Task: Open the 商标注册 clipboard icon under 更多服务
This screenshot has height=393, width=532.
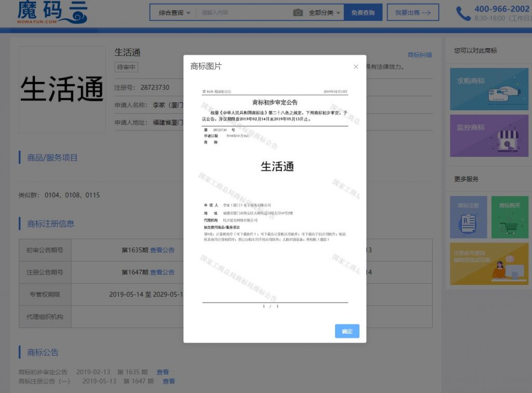Action: [468, 216]
